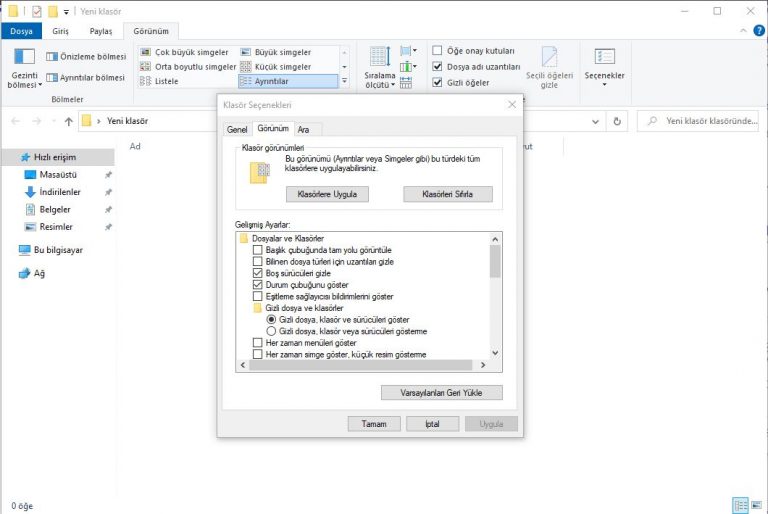The width and height of the screenshot is (768, 514).
Task: Click vertical scrollbar thumb in Gelişmiş Ayarlar
Action: tap(495, 262)
